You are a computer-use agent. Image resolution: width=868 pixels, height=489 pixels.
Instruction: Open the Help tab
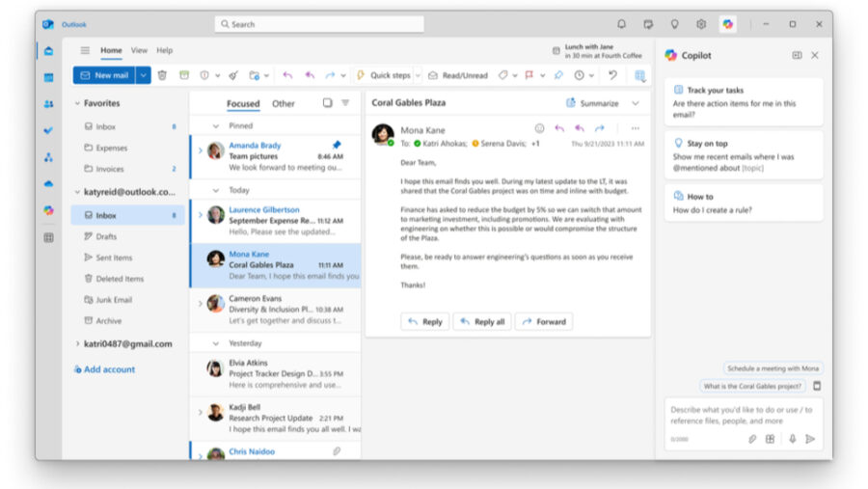[x=164, y=50]
